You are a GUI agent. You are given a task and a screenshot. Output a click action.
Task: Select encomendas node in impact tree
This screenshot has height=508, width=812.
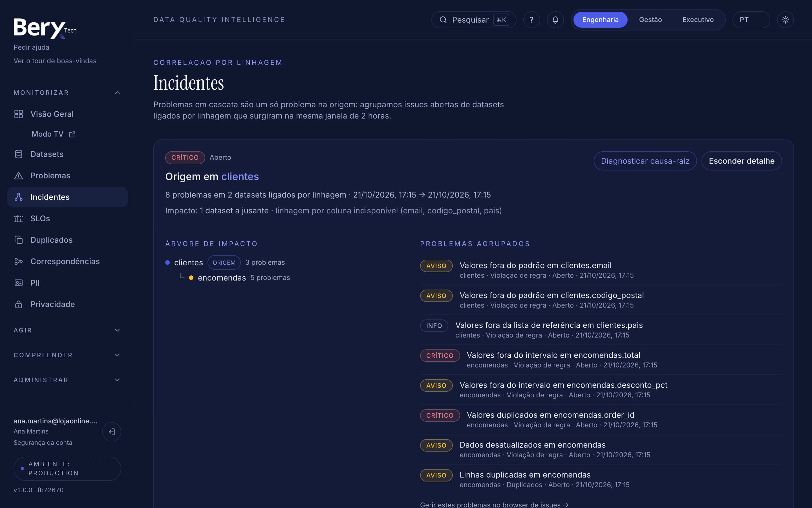click(222, 278)
